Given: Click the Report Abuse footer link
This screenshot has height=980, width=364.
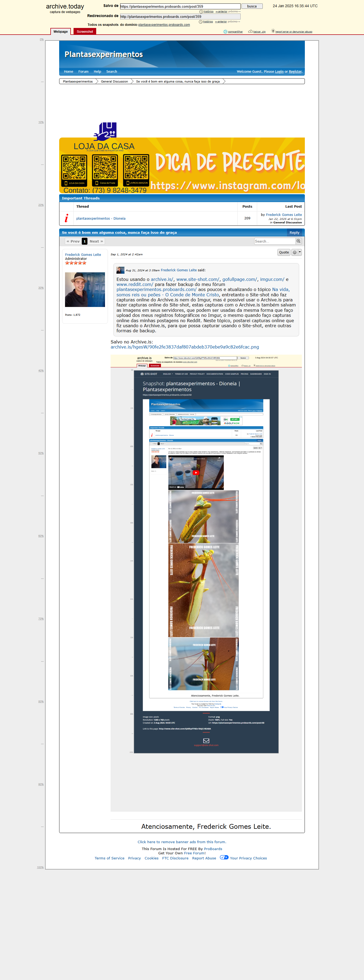Looking at the screenshot, I should (204, 858).
